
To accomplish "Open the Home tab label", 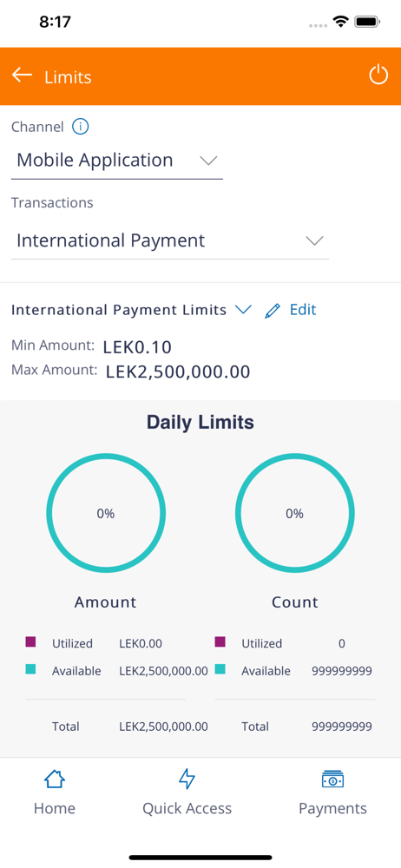I will pyautogui.click(x=55, y=808).
